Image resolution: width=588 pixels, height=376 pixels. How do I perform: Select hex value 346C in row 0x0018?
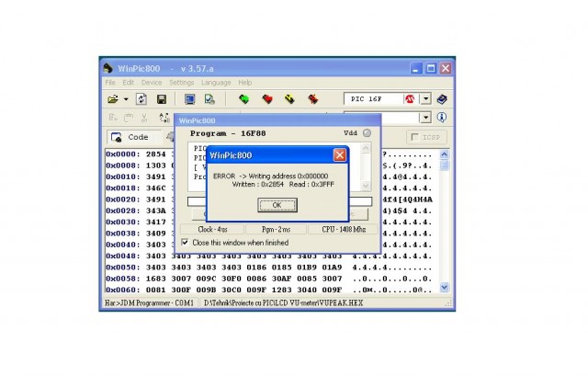click(x=156, y=188)
